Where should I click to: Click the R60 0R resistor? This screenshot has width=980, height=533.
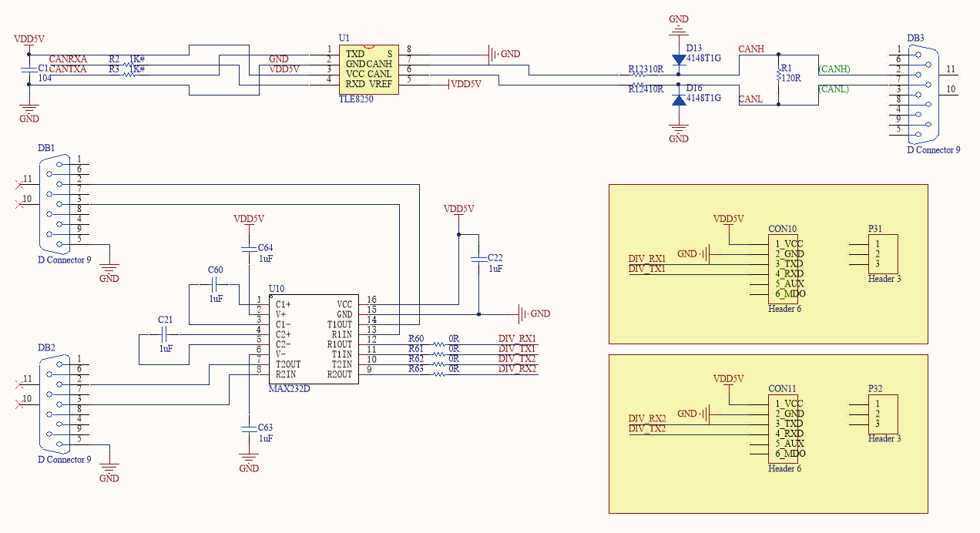[438, 344]
